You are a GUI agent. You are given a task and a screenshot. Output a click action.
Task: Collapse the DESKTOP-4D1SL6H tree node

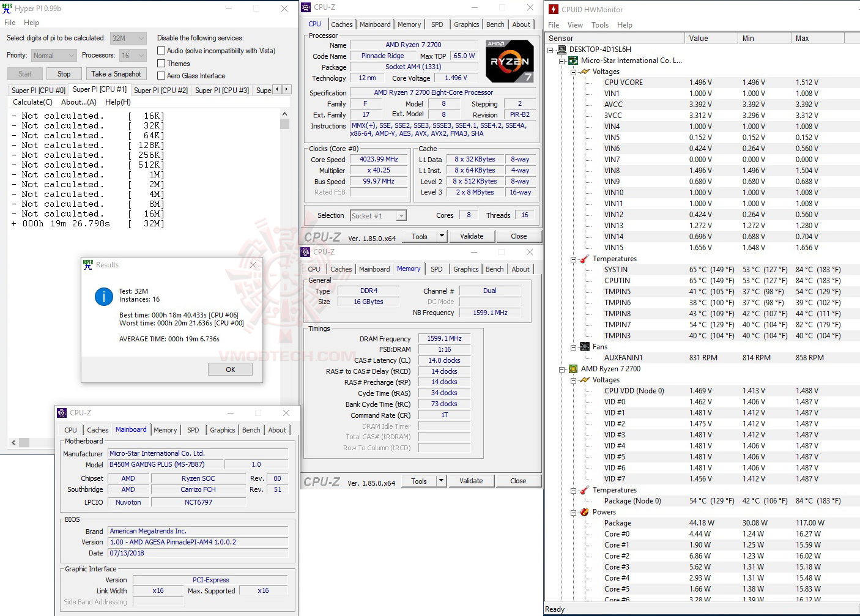[x=550, y=50]
